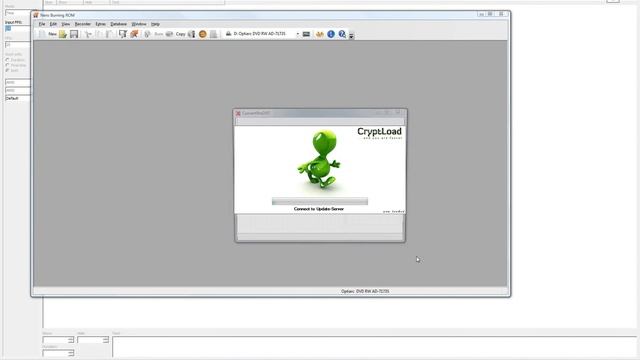This screenshot has width=640, height=360.
Task: Select the first radio button in background panel
Action: 7,60
